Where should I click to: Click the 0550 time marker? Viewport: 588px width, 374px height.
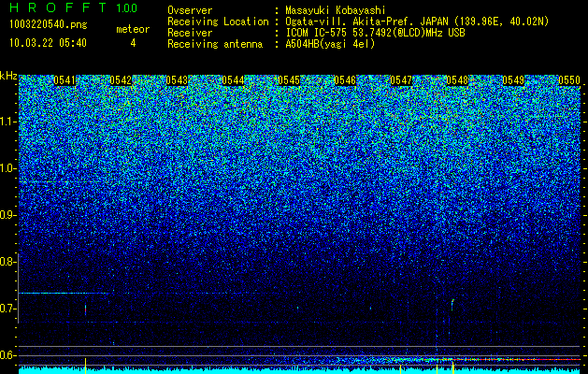(x=569, y=80)
